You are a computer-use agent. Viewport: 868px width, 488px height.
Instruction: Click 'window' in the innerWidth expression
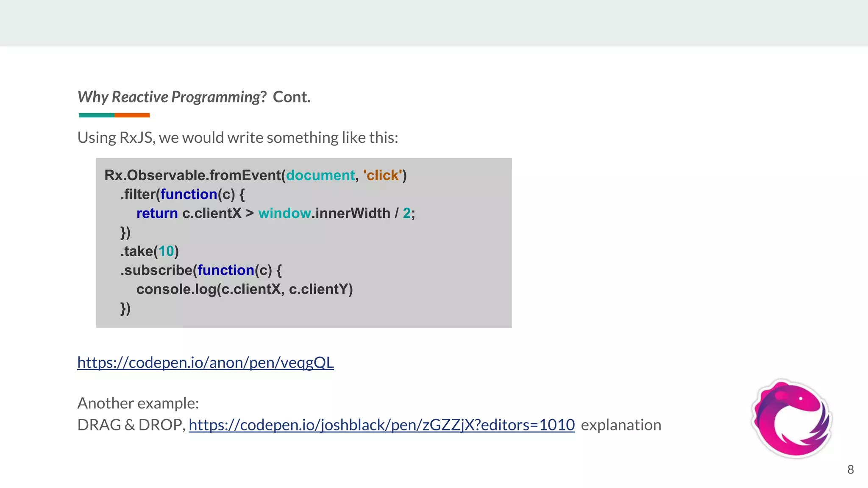coord(284,213)
